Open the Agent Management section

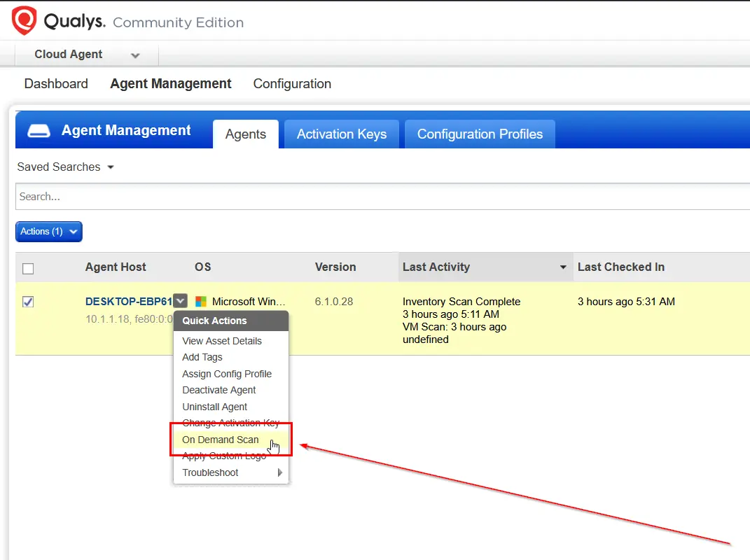tap(171, 84)
